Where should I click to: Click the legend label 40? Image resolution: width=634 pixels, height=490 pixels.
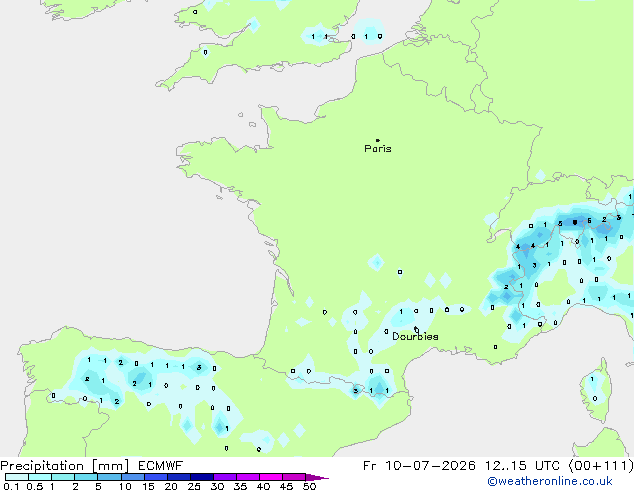pos(263,486)
